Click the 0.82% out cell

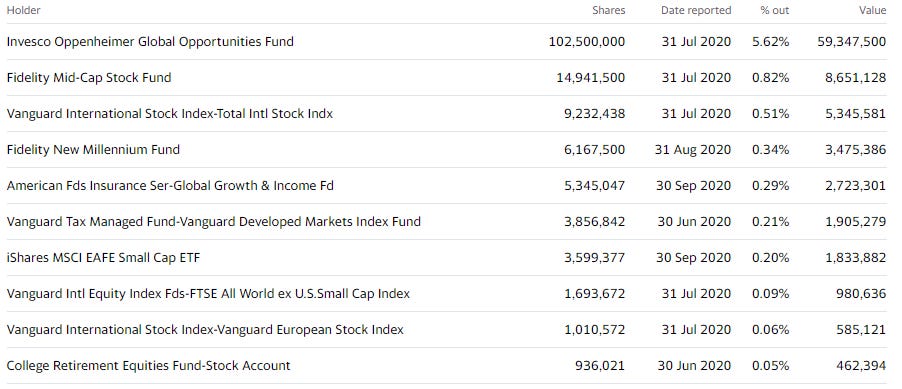point(770,78)
